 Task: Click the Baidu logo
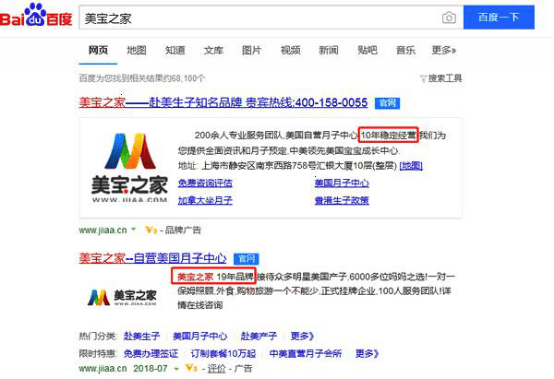click(36, 16)
